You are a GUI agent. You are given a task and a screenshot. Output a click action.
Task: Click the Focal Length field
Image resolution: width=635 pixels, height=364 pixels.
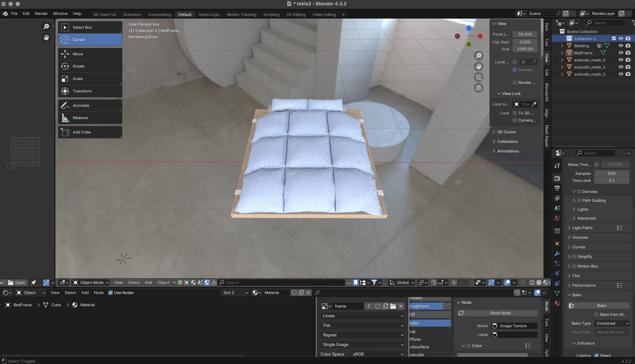pos(525,34)
